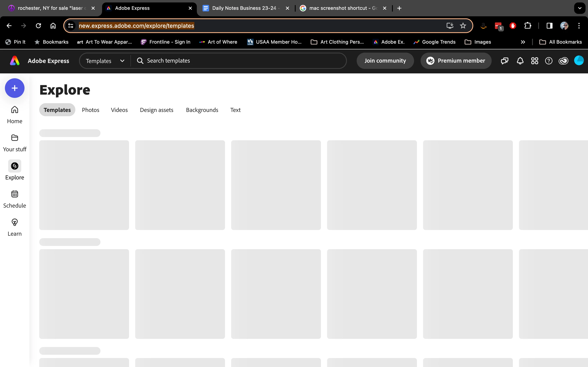
Task: Open Your stuff in sidebar
Action: [14, 143]
